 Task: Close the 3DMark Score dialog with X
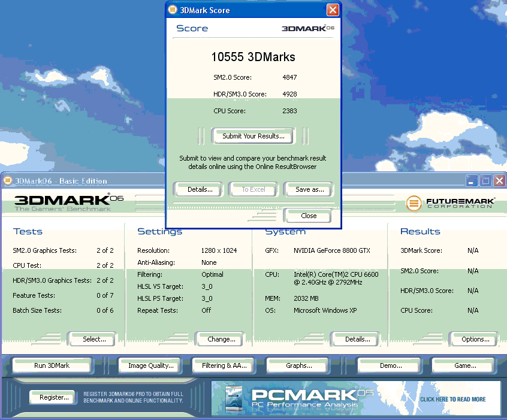(x=333, y=10)
